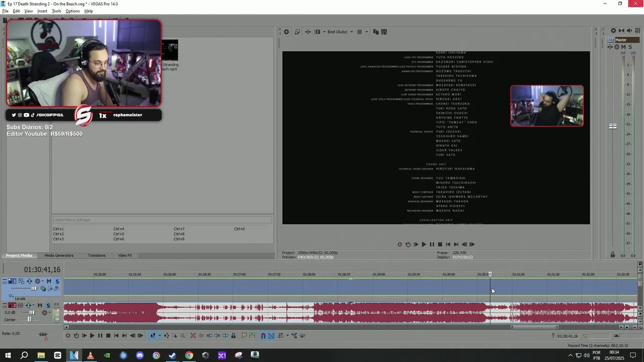Click timeline horizontal scrollbar thumb
The image size is (644, 362).
pos(535,327)
